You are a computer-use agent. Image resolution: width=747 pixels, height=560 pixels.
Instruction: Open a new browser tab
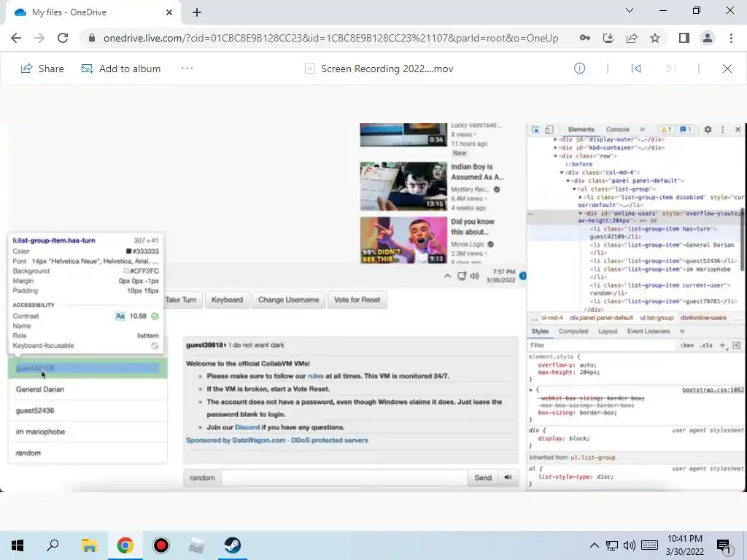pos(197,12)
